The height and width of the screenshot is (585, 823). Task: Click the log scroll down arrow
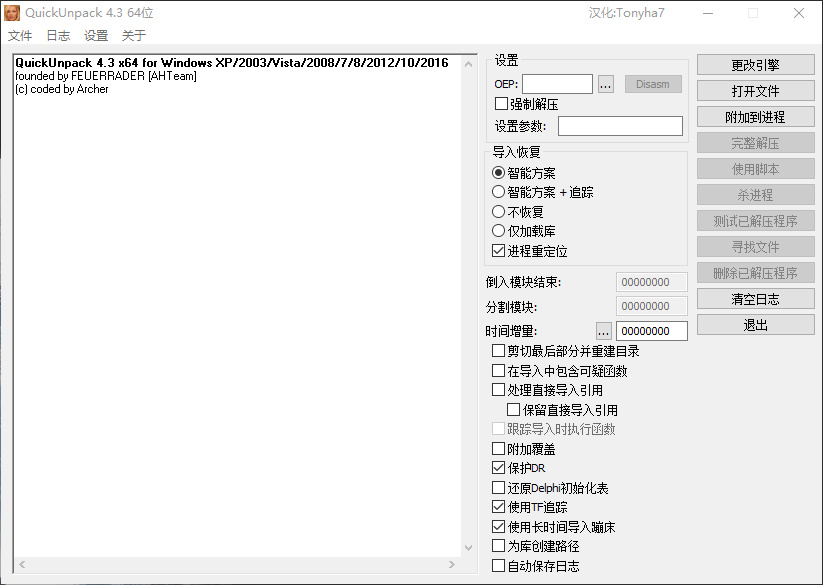pyautogui.click(x=468, y=548)
